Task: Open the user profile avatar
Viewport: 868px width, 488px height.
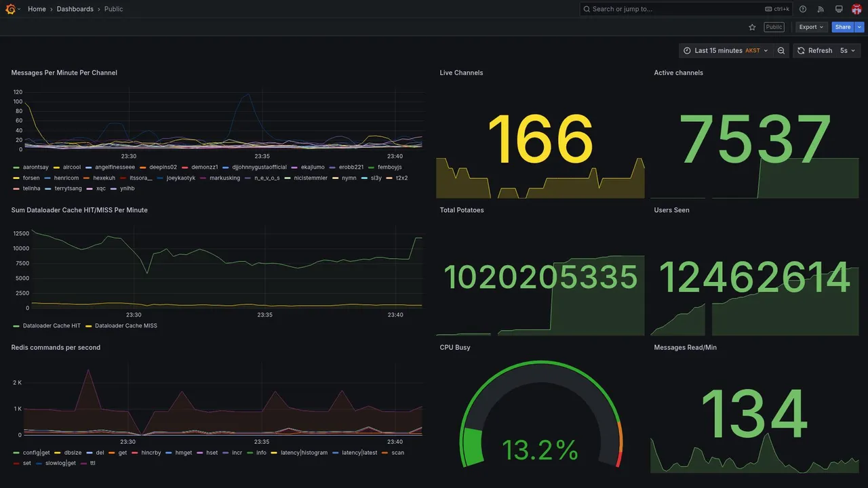Action: coord(856,9)
